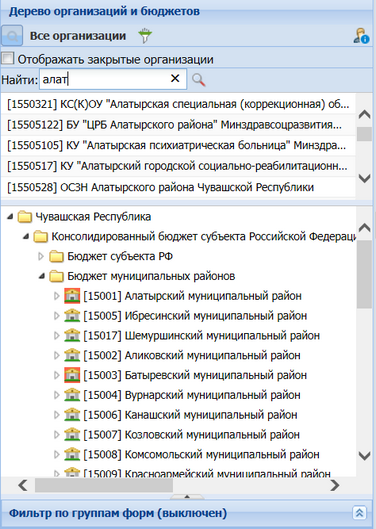Click the search toggle button left of Все организации
This screenshot has height=529, width=376.
click(x=12, y=35)
